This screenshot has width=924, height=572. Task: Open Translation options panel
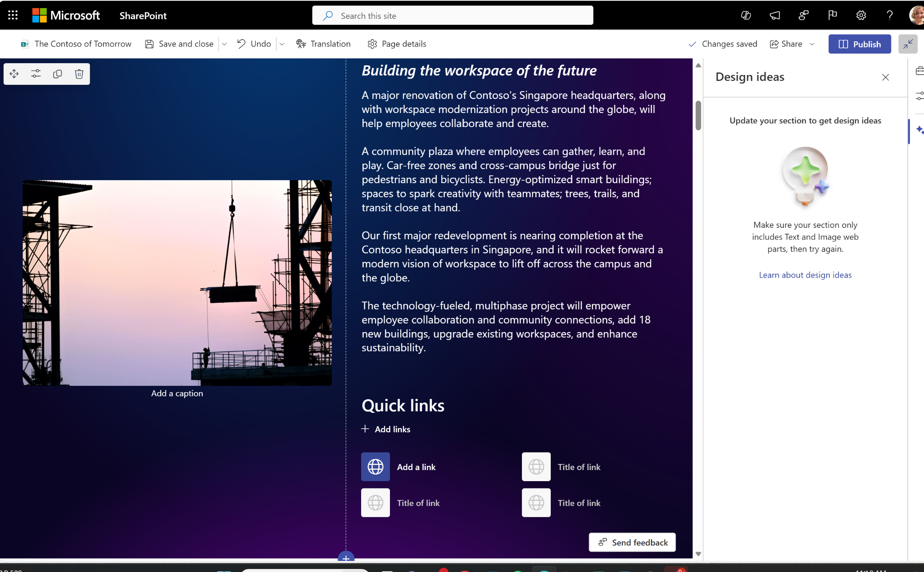coord(323,44)
